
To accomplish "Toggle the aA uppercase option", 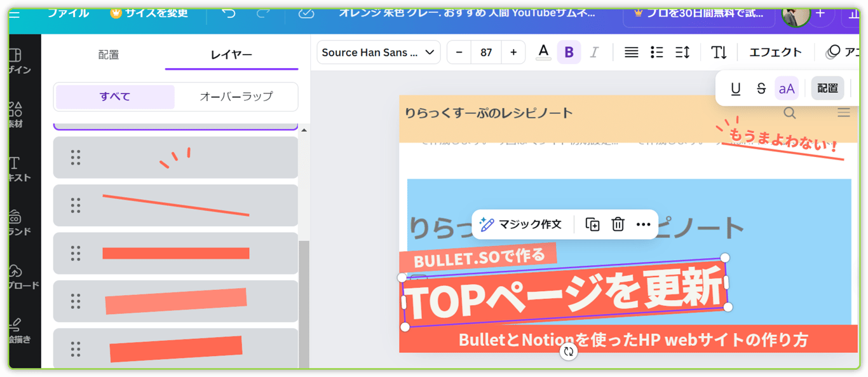I will [787, 88].
